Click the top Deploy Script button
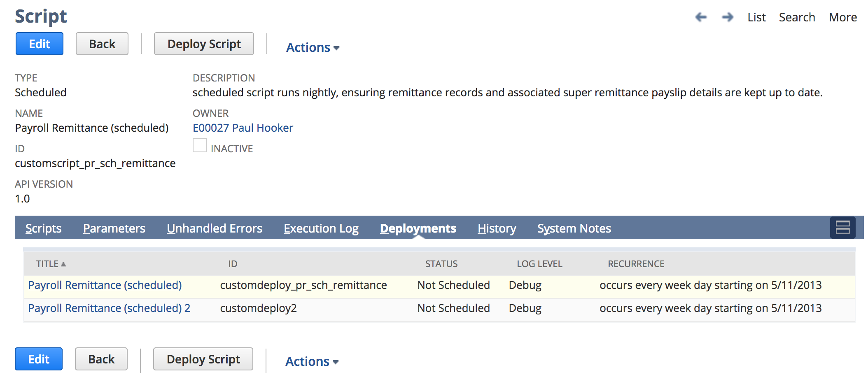 coord(204,44)
